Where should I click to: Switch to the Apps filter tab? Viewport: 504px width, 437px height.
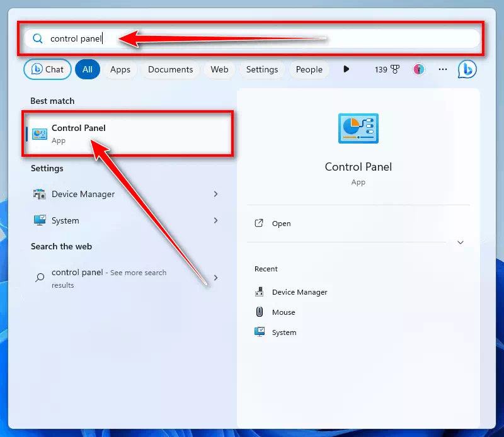click(120, 69)
